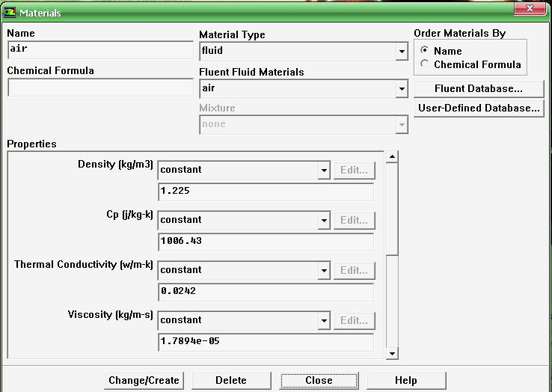The image size is (552, 392).
Task: Expand the Fluent Fluid Materials dropdown
Action: [x=402, y=89]
